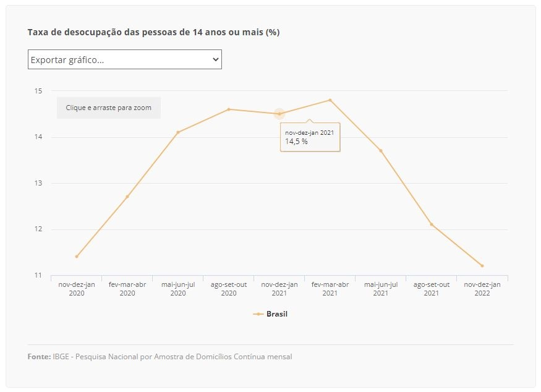
Task: Select the fev-mar-abr 2020 data point
Action: point(127,197)
